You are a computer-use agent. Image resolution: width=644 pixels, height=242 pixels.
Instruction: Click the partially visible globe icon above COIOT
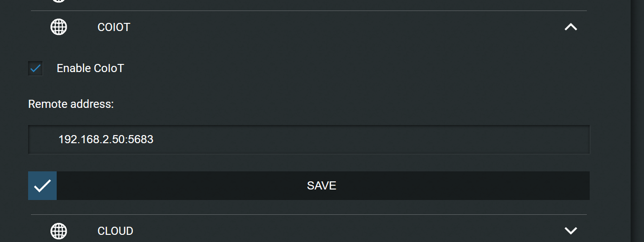point(59,1)
